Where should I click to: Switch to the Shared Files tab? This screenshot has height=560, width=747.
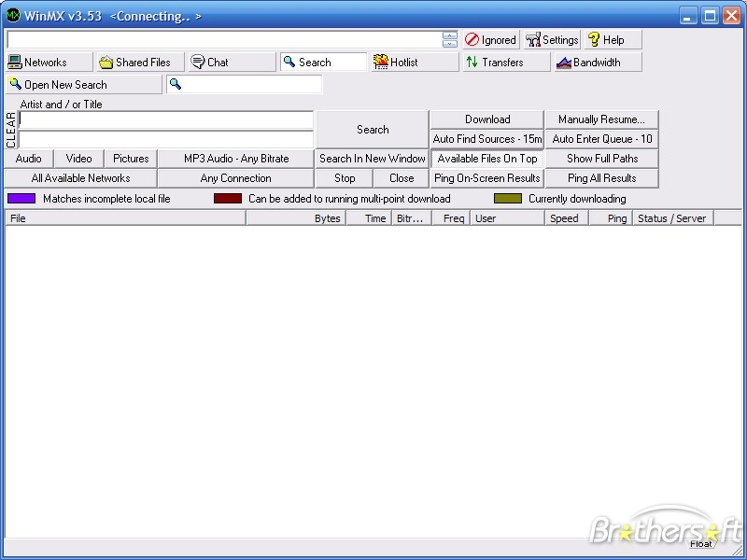(141, 62)
